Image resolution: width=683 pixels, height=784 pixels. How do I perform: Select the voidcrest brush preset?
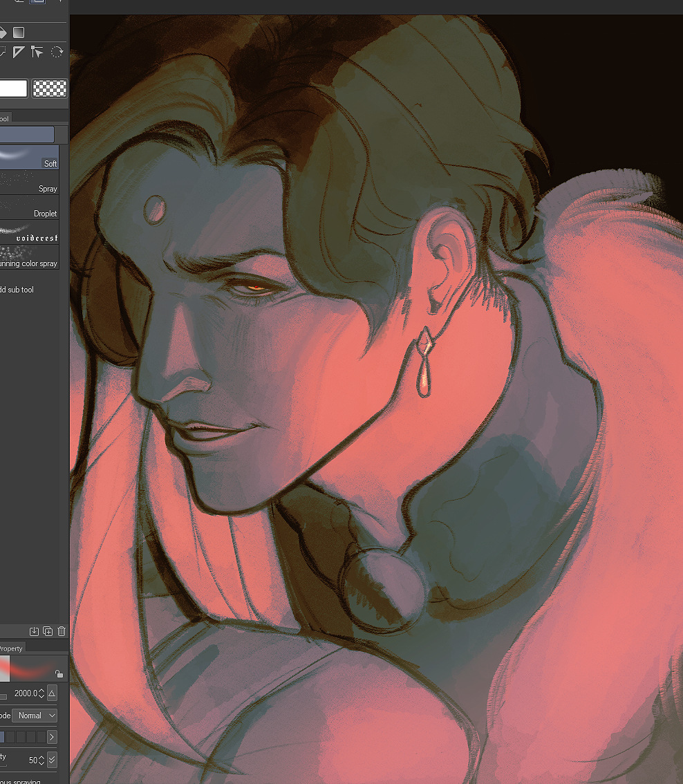(29, 232)
